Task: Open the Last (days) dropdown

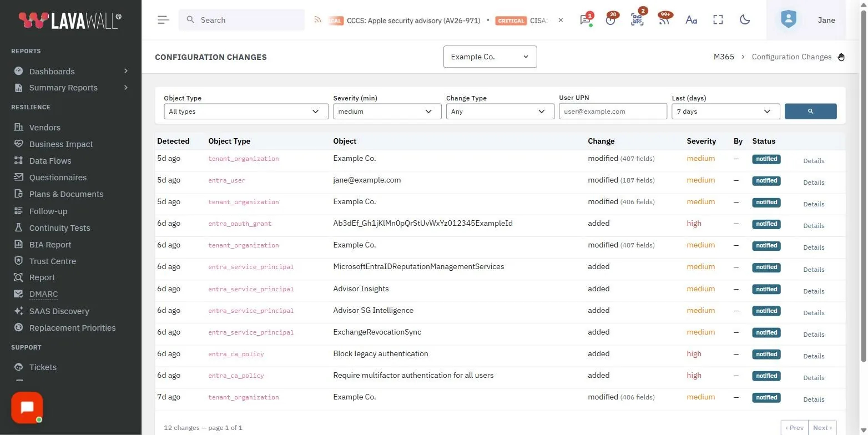Action: click(726, 112)
